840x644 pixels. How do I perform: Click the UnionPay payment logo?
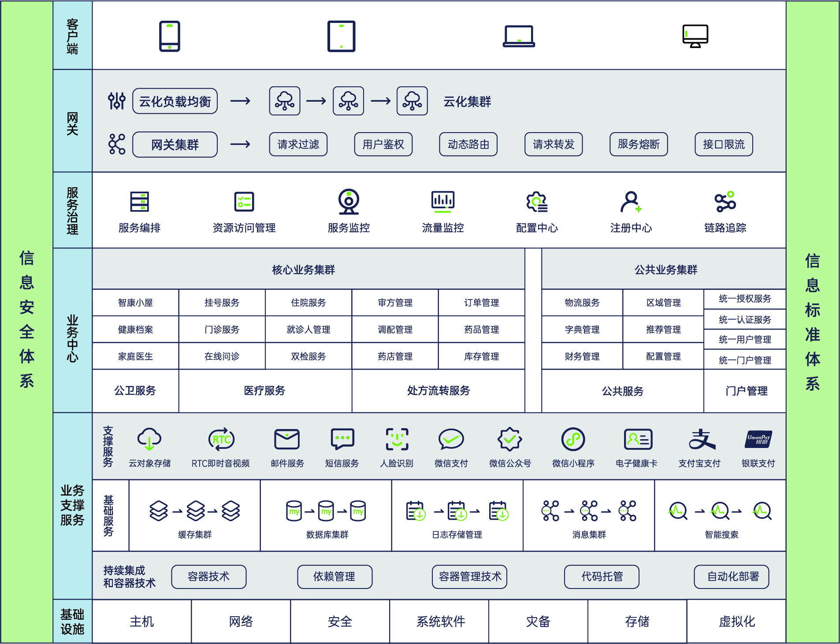758,439
